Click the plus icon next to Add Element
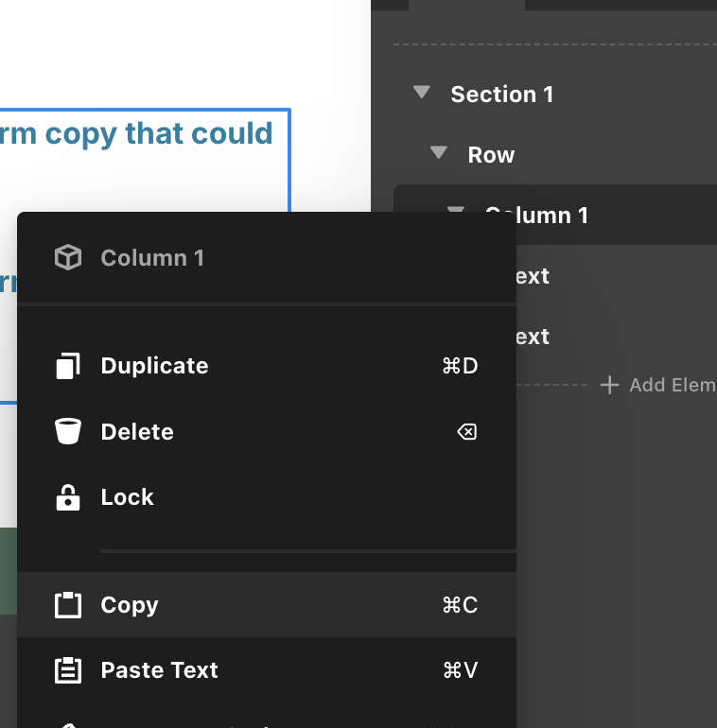 (x=610, y=385)
